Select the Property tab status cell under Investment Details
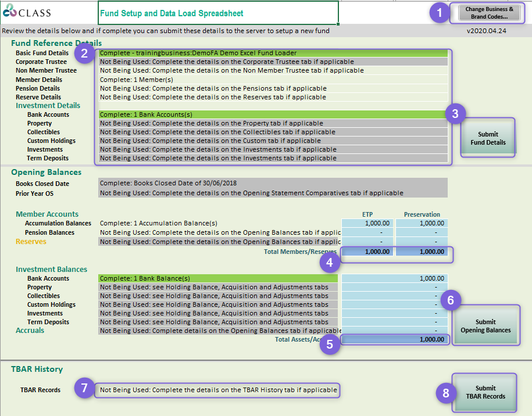This screenshot has width=532, height=416. click(x=273, y=123)
